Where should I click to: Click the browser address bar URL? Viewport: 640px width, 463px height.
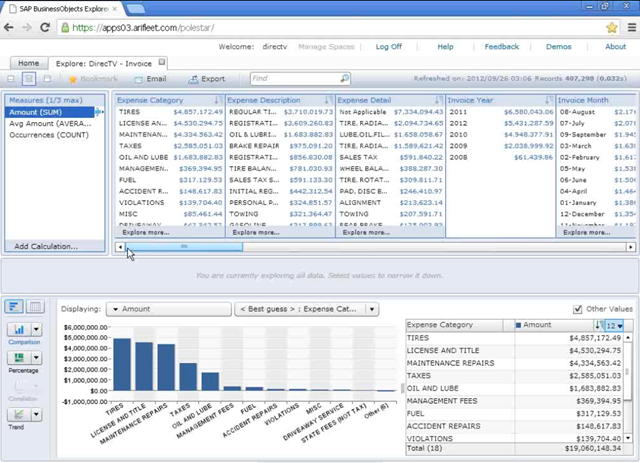coord(143,28)
